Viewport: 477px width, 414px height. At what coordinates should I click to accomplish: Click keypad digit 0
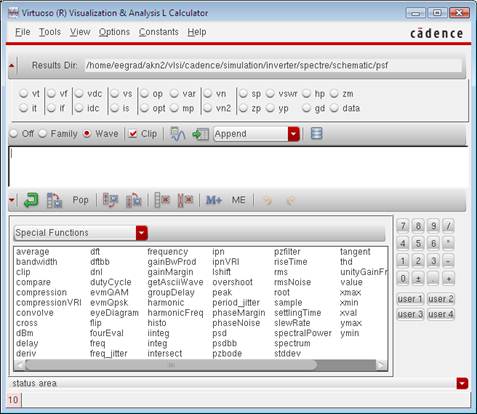click(x=403, y=278)
